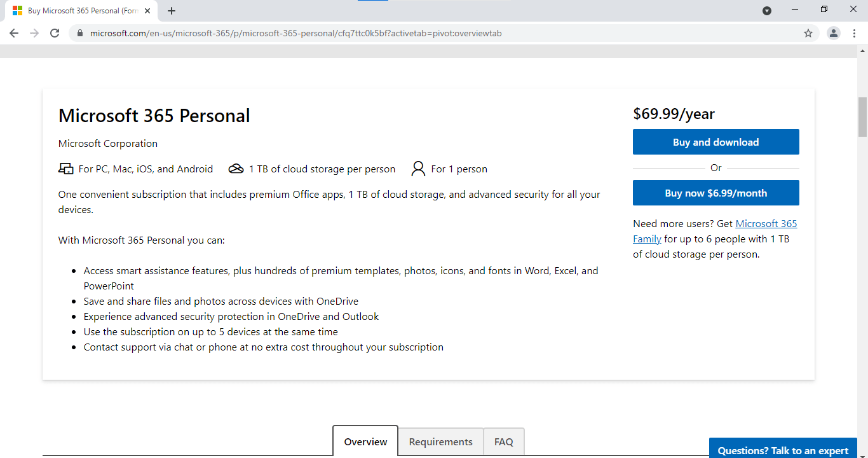
Task: Click the Microsoft logo favicon on tab
Action: click(x=18, y=11)
